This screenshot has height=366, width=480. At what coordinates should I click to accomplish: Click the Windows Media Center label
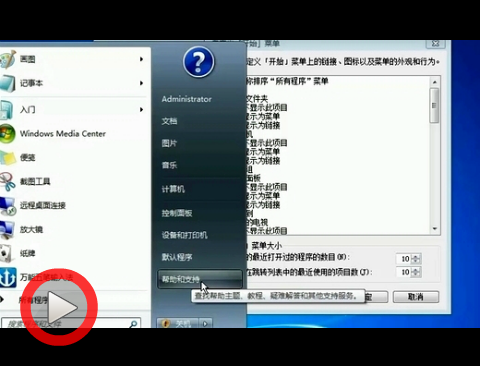pos(63,134)
